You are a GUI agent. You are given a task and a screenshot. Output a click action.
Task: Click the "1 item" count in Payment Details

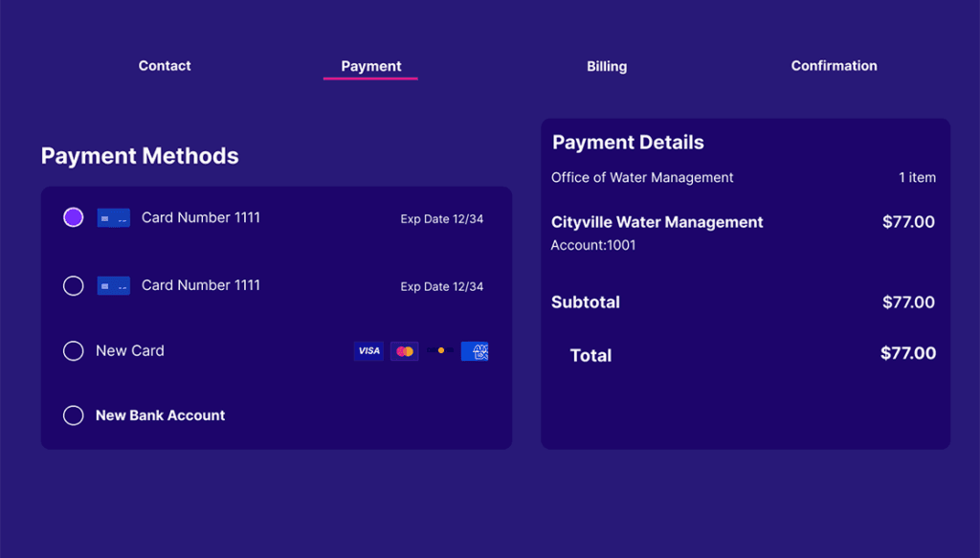[917, 177]
